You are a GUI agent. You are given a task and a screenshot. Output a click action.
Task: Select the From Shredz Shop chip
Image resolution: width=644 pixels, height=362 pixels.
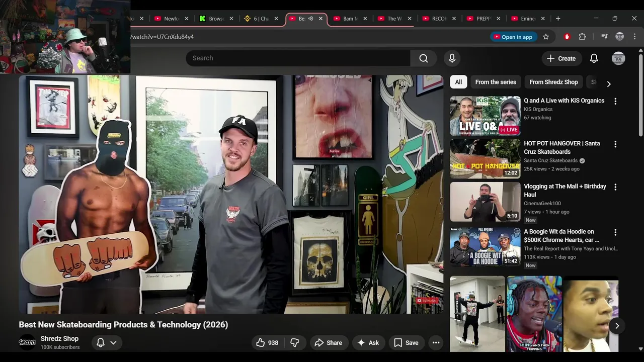click(x=553, y=82)
